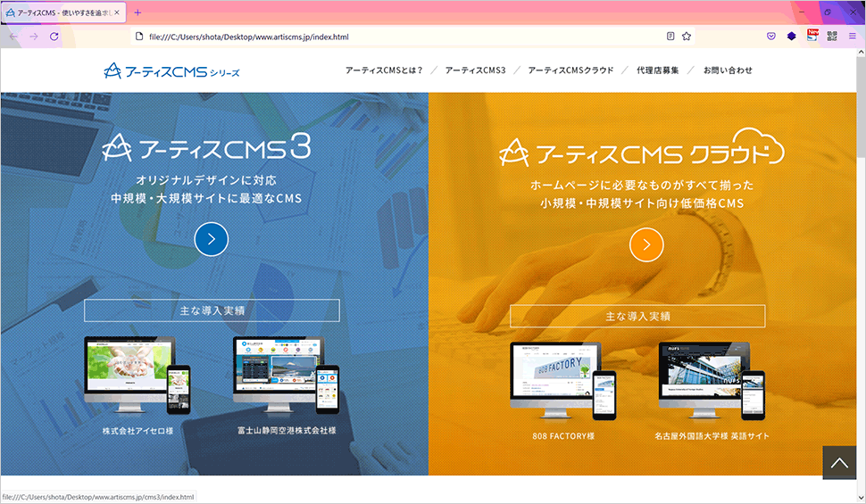Close the アーティスCMS browser tab

pos(117,12)
